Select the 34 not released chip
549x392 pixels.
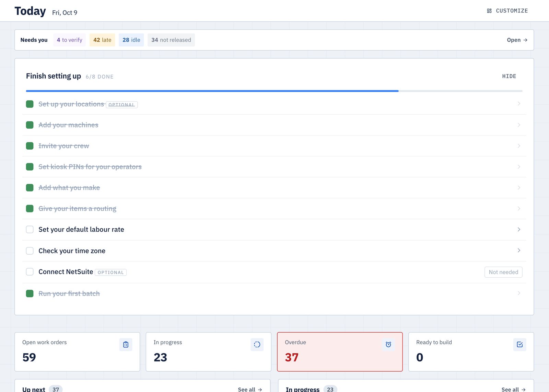click(171, 40)
